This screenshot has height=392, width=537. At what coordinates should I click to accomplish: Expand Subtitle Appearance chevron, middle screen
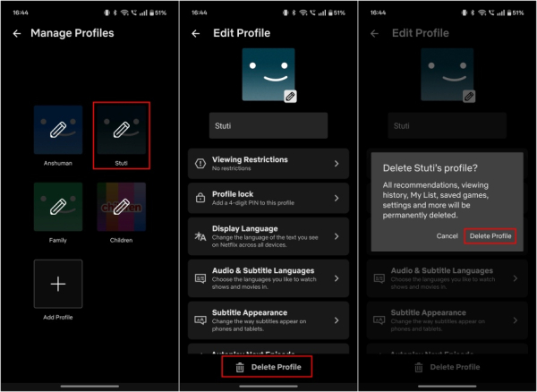click(337, 320)
